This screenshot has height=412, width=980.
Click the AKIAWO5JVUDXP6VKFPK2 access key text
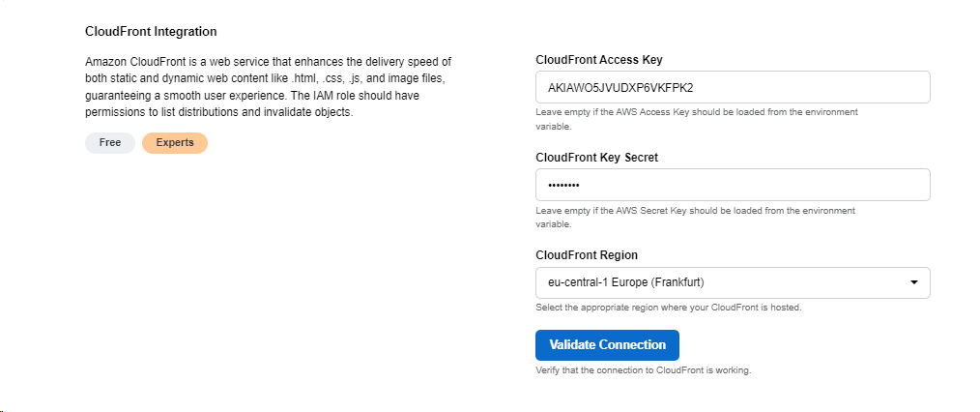(x=620, y=87)
